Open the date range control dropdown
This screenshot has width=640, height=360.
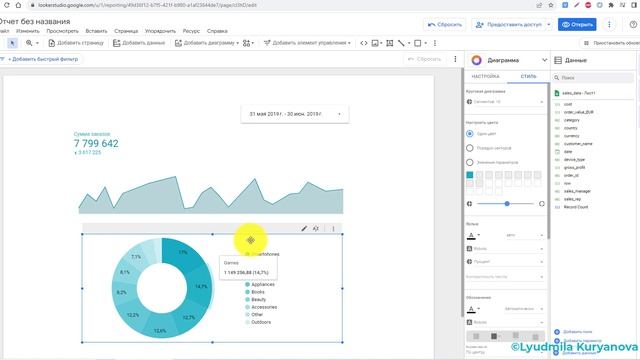point(295,114)
